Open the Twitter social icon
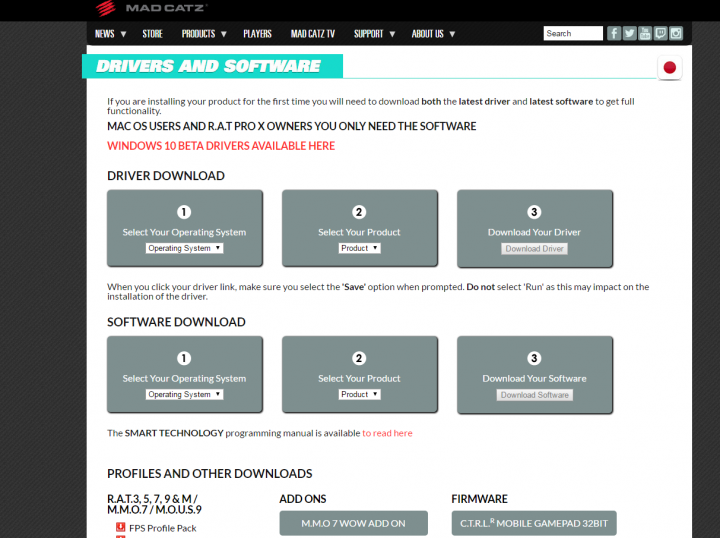This screenshot has height=538, width=720. 629,33
